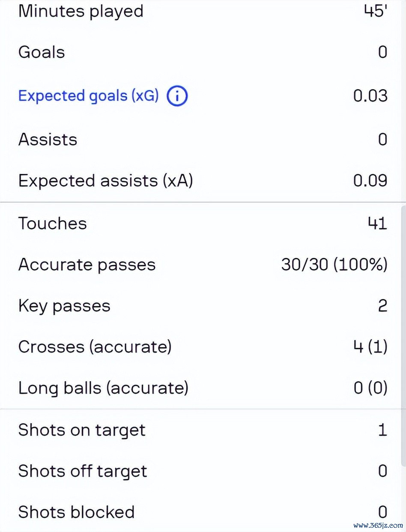Select the Key passes row
This screenshot has width=406, height=532.
(x=203, y=306)
